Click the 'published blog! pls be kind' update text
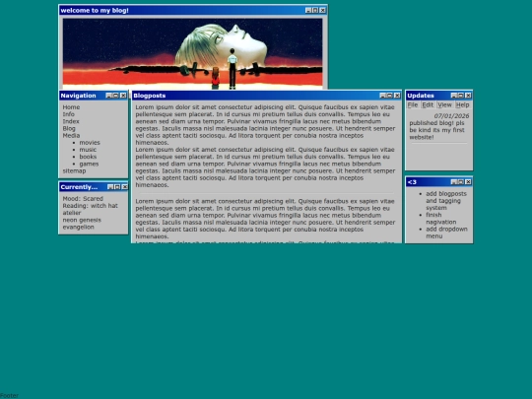The image size is (532, 399). pos(436,130)
